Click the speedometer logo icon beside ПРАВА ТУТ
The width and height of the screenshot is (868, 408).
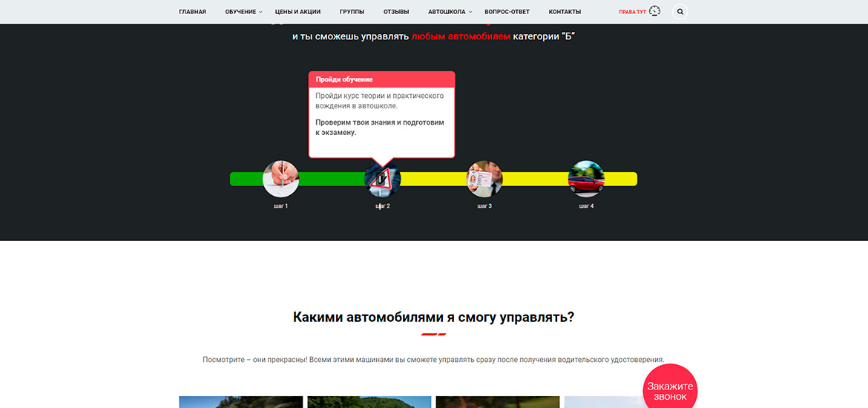point(654,11)
